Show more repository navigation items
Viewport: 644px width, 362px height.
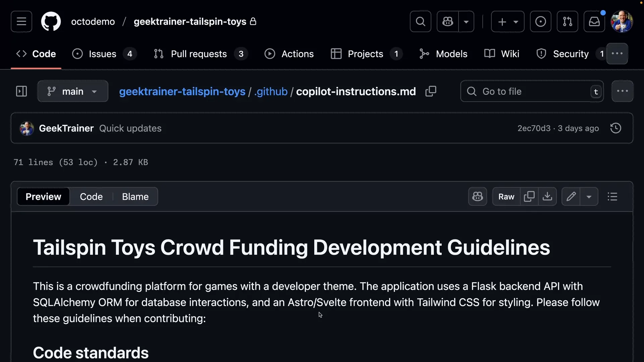(x=617, y=54)
